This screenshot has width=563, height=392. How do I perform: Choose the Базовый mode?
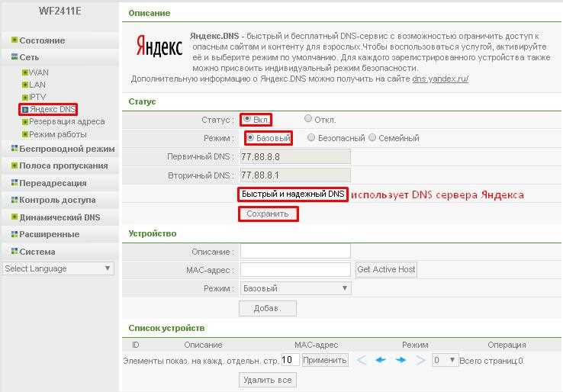point(250,137)
